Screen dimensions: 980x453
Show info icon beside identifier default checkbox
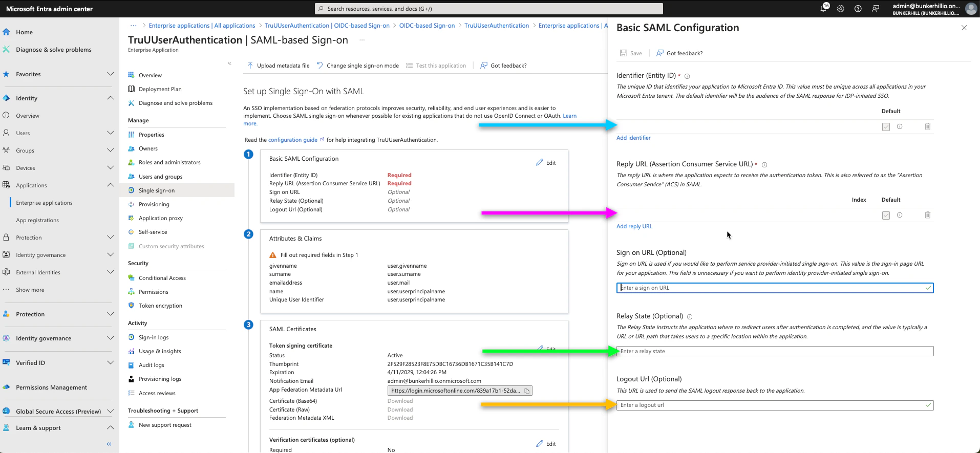[900, 126]
